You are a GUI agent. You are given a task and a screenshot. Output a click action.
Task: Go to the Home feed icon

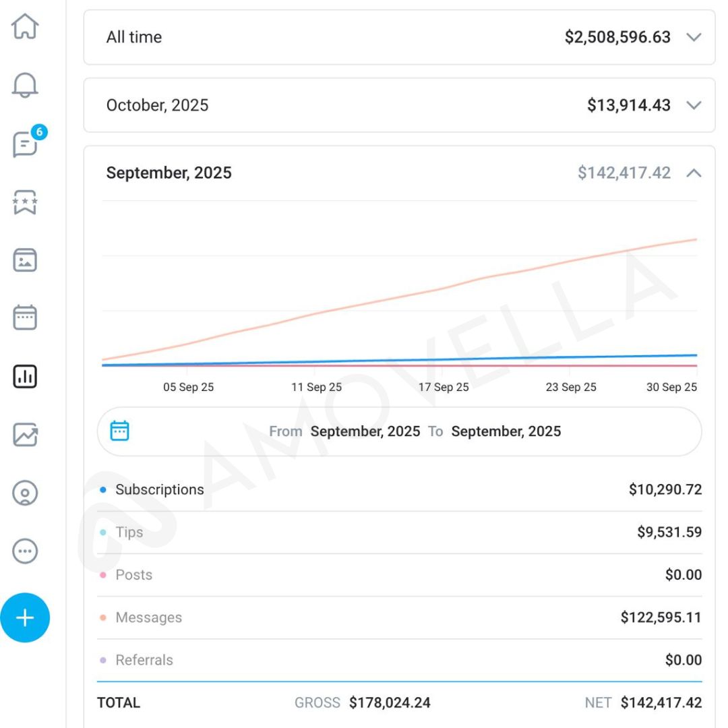click(25, 27)
